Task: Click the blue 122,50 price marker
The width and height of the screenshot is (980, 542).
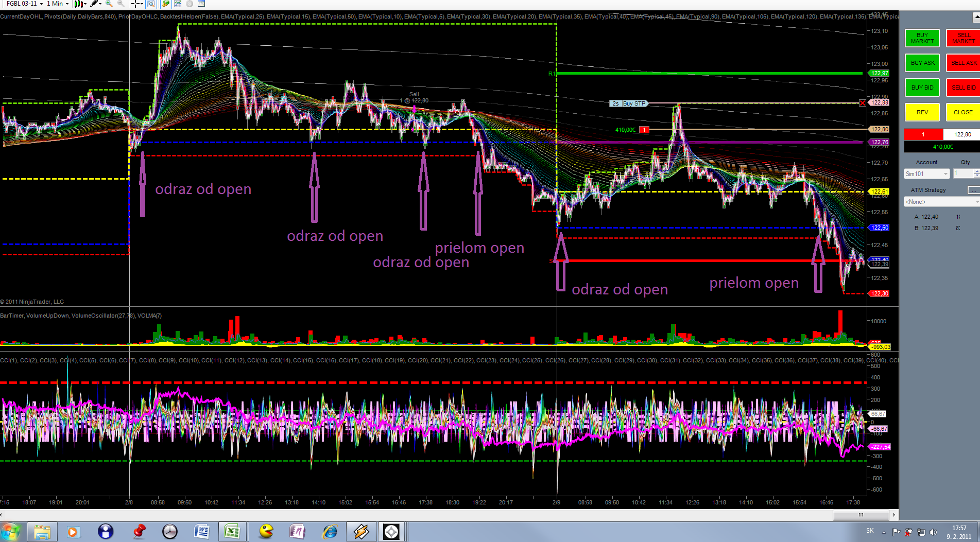Action: [x=879, y=228]
